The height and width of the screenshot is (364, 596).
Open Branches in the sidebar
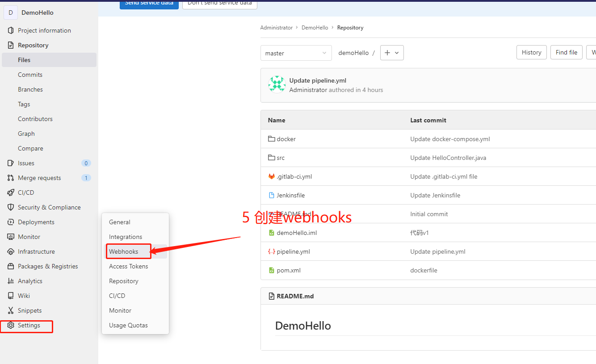coord(30,89)
